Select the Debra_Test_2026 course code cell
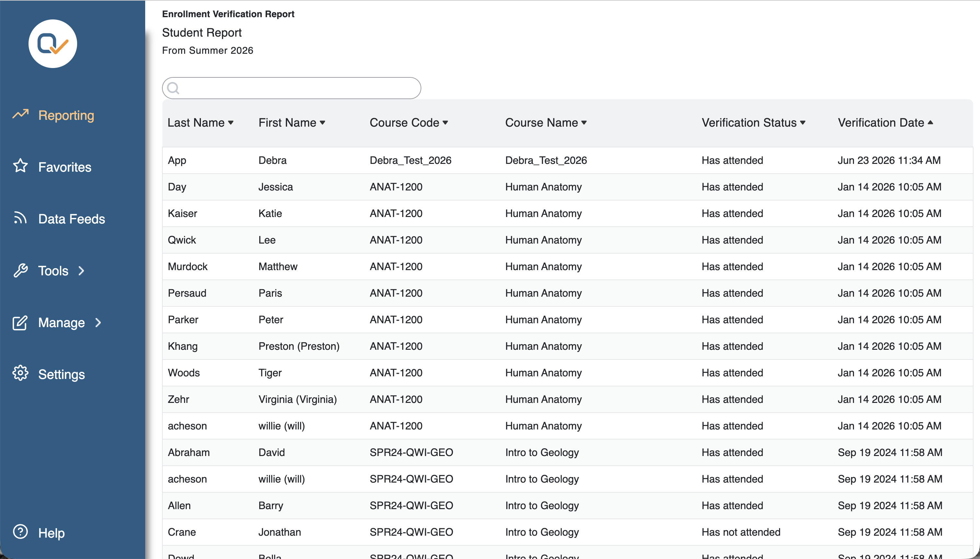The image size is (980, 559). click(x=410, y=161)
